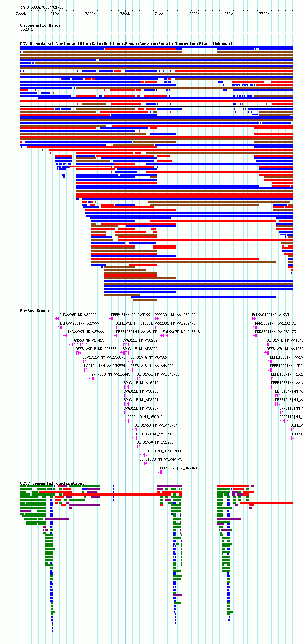The height and width of the screenshot is (644, 303).
Task: Click the black cytogenetic band bar
Action: 157,32
